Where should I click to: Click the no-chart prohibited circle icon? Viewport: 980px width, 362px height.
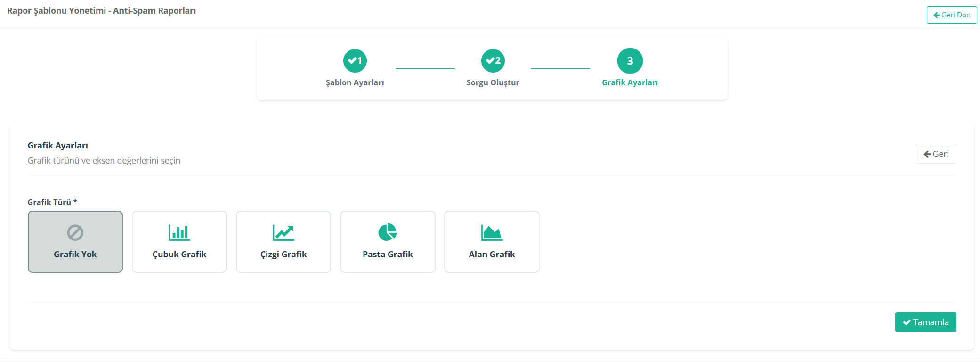75,232
